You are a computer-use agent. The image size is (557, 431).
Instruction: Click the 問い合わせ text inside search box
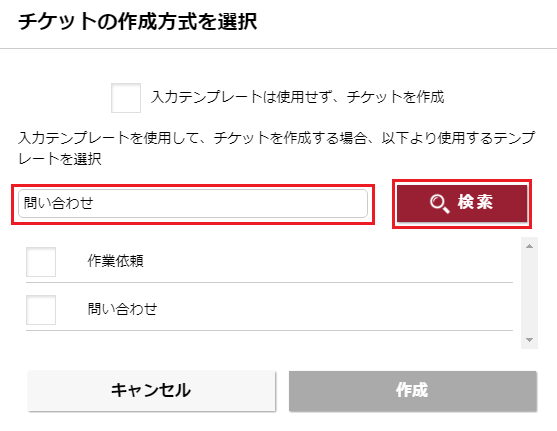59,203
